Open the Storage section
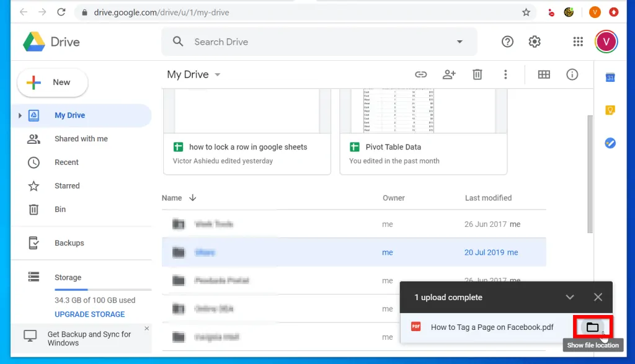 68,277
